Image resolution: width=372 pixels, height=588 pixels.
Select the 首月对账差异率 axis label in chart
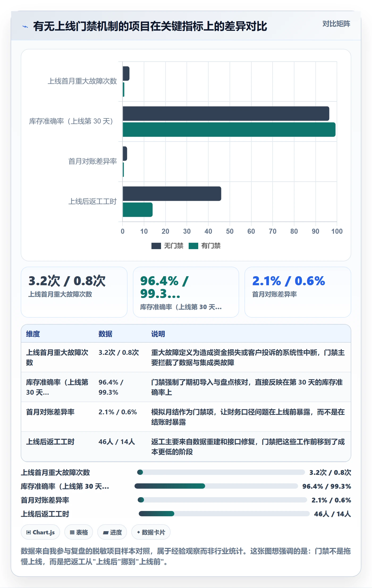pyautogui.click(x=92, y=161)
